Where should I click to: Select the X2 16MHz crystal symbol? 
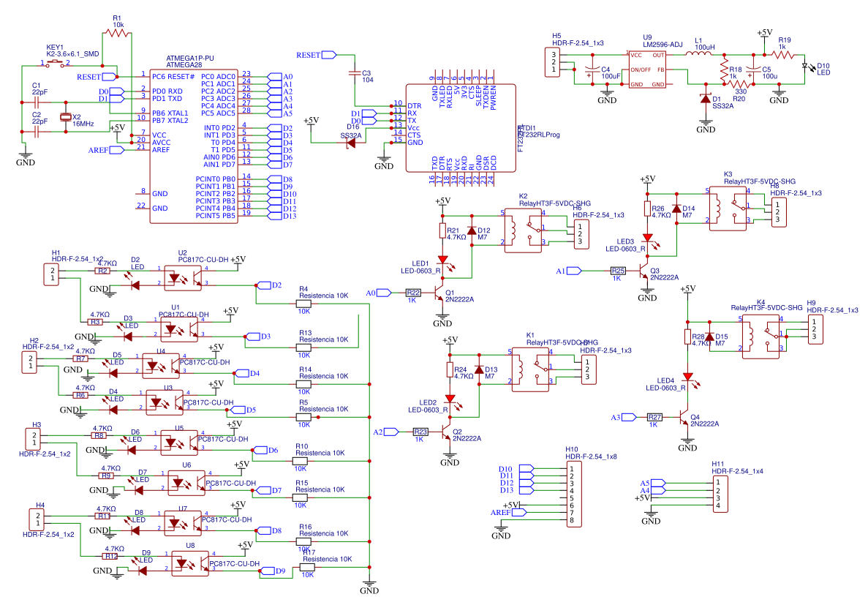click(65, 117)
